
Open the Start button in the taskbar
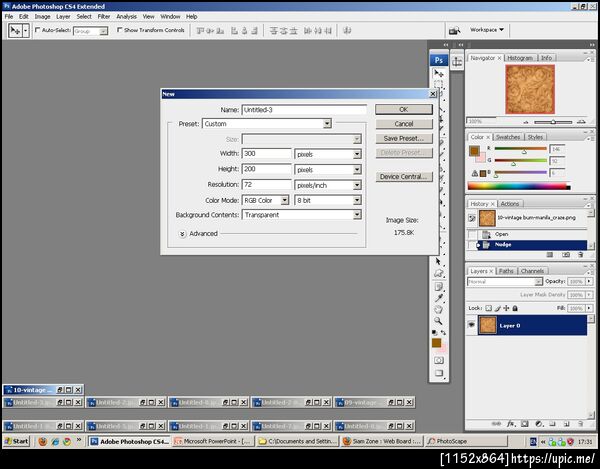pos(16,441)
